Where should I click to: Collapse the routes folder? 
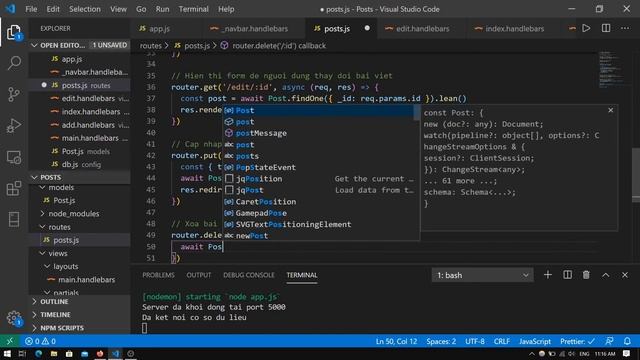pos(42,227)
